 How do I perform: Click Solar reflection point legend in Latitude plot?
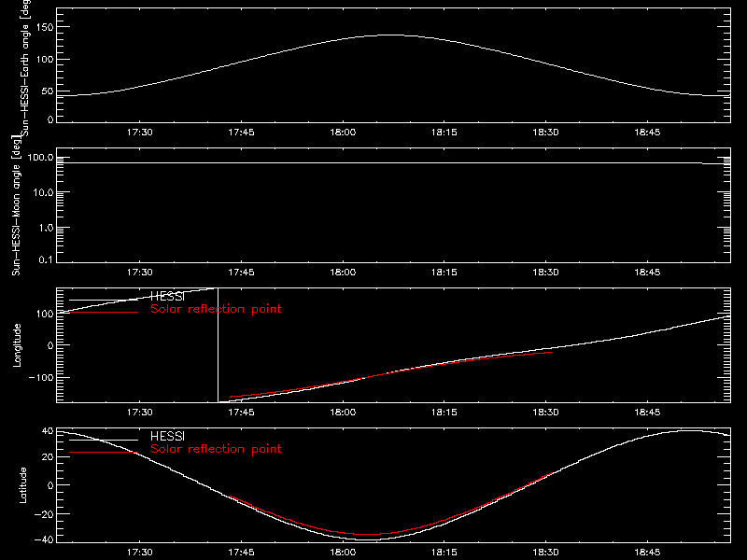pyautogui.click(x=216, y=449)
